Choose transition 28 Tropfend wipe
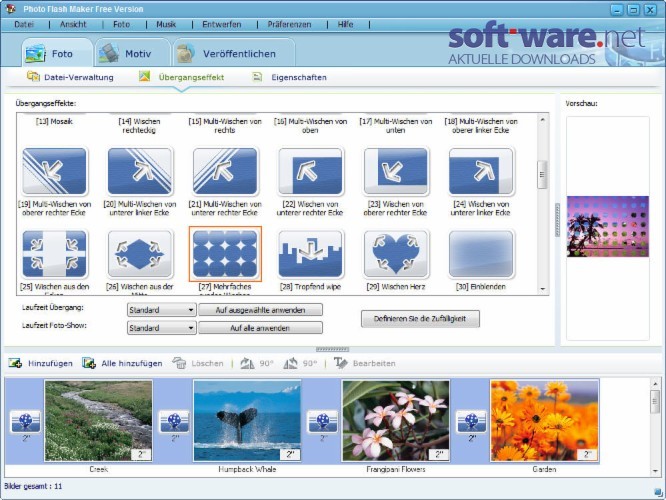Image resolution: width=666 pixels, height=500 pixels. click(310, 254)
